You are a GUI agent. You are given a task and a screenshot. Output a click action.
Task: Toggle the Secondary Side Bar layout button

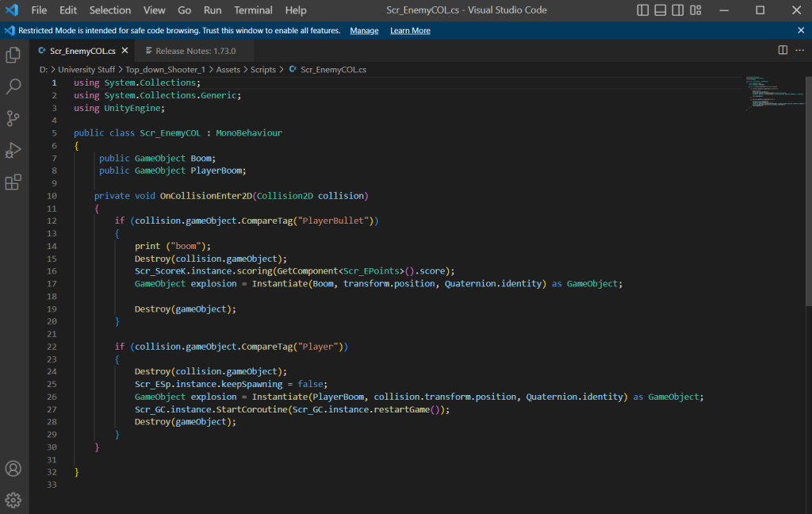(x=678, y=10)
